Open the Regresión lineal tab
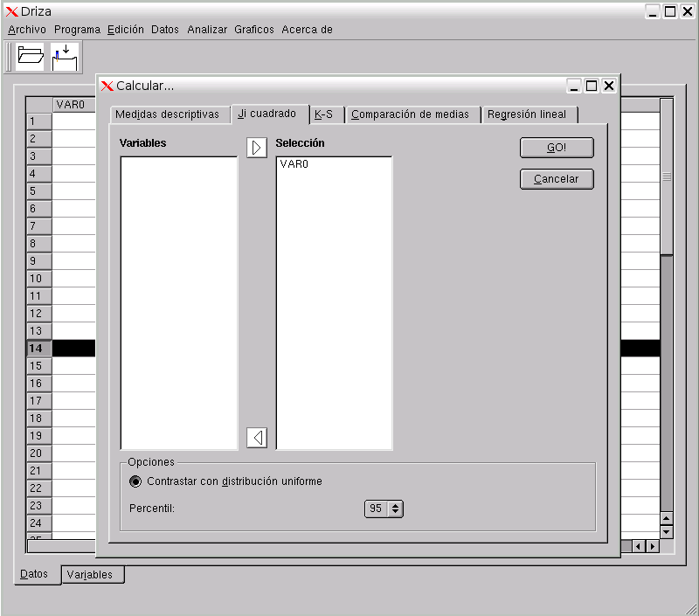699x616 pixels. [530, 114]
